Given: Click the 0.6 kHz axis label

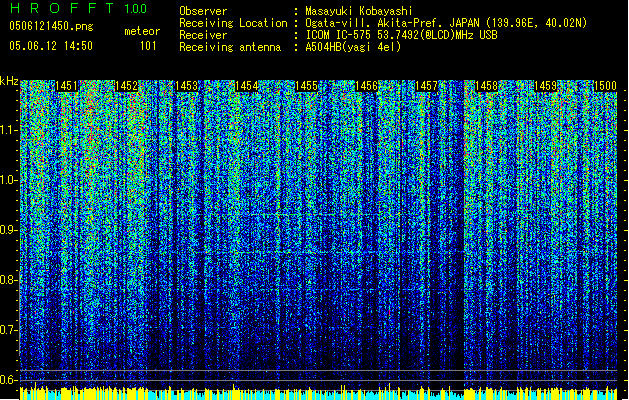Looking at the screenshot, I should [8, 380].
